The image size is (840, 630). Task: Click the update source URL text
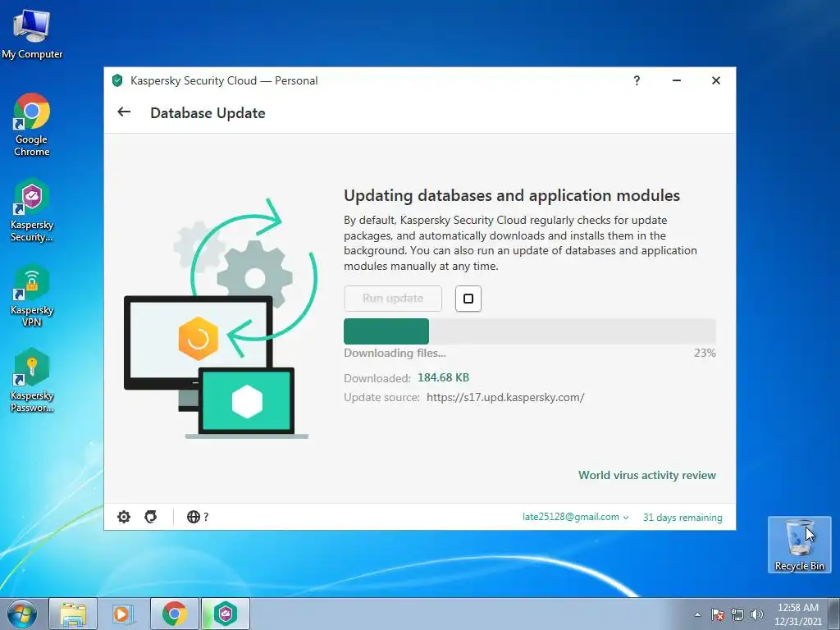(x=505, y=398)
